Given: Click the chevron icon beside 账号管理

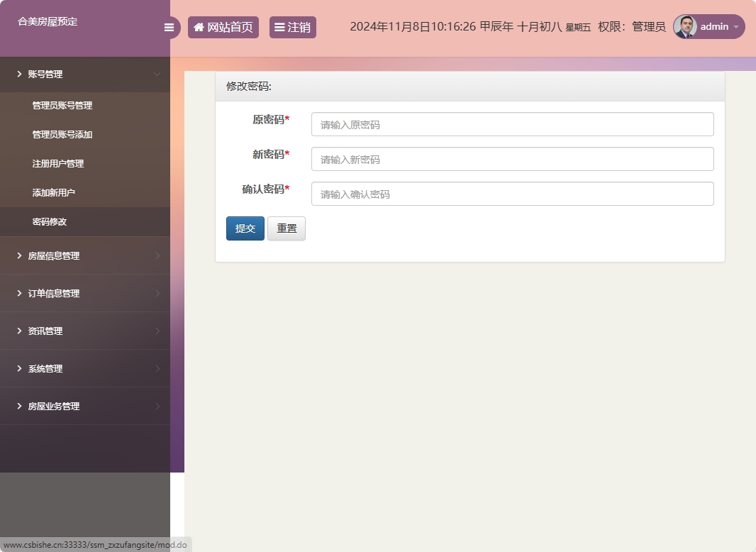Looking at the screenshot, I should click(x=19, y=74).
